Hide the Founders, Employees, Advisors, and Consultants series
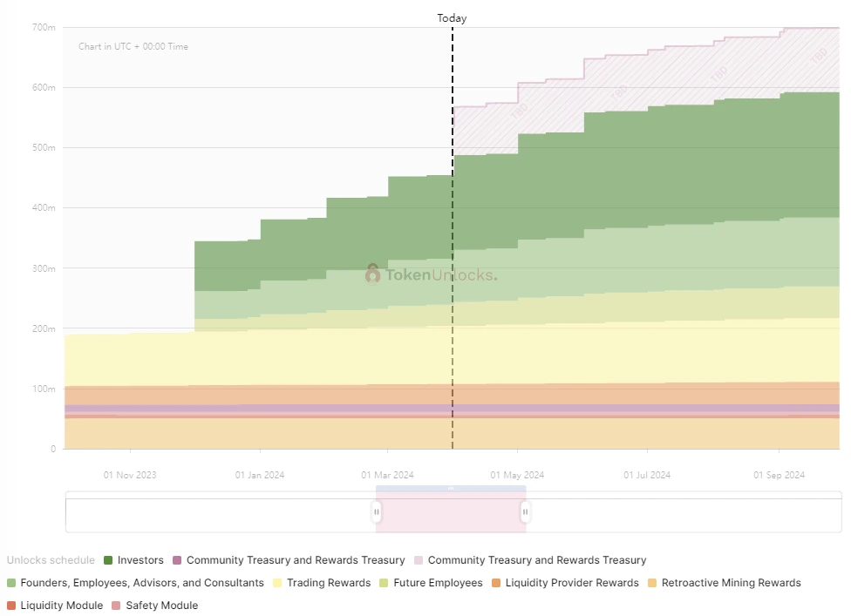This screenshot has height=616, width=851. (x=141, y=583)
